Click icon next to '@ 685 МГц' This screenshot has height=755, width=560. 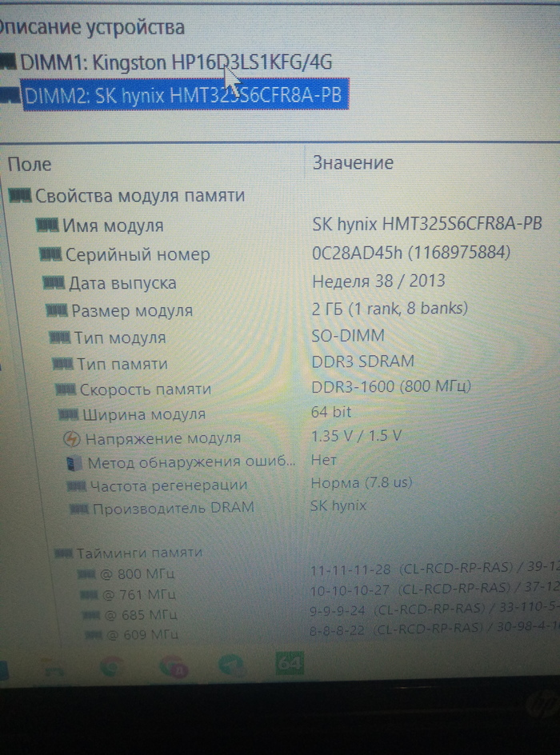point(91,615)
